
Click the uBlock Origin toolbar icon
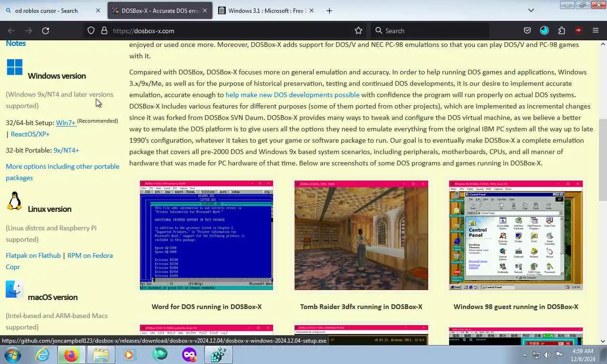(578, 30)
